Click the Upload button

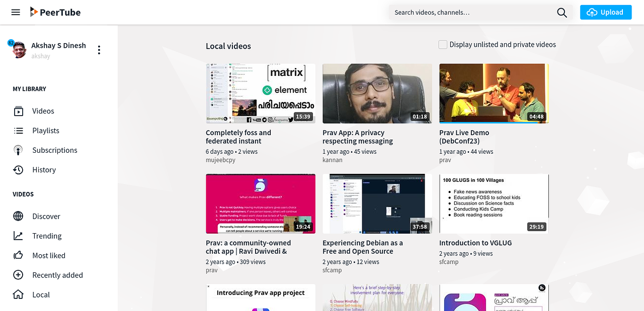(x=605, y=13)
